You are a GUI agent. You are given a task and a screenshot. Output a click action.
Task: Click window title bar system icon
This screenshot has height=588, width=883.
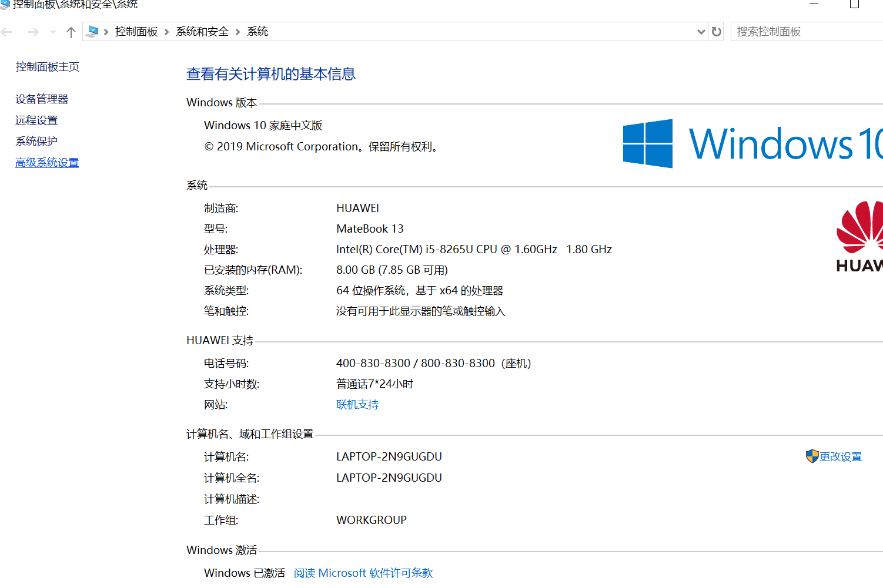coord(5,5)
